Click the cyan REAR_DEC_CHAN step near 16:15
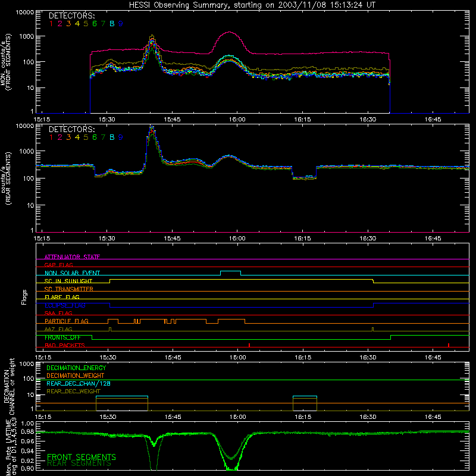 pyautogui.click(x=305, y=396)
